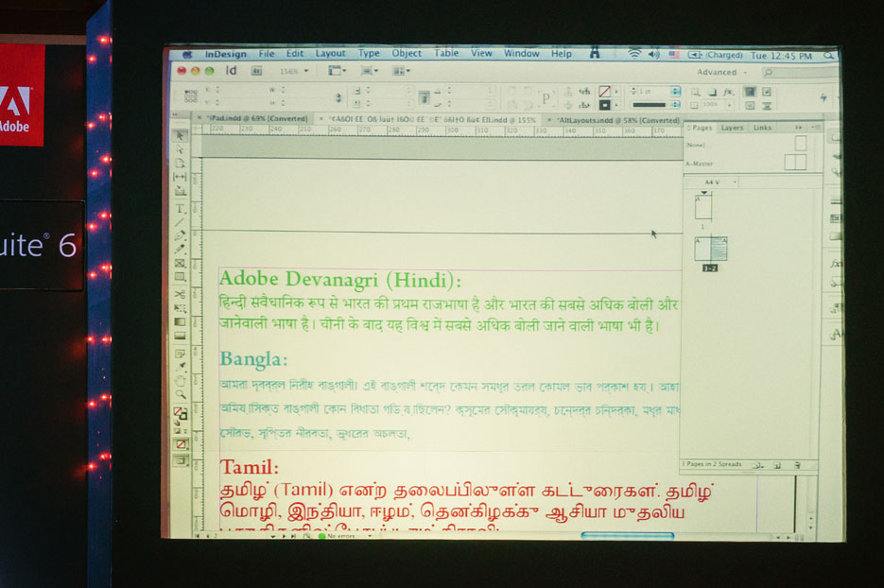Open the Screen Mode dropdown in application bar
884x588 pixels.
tap(370, 71)
